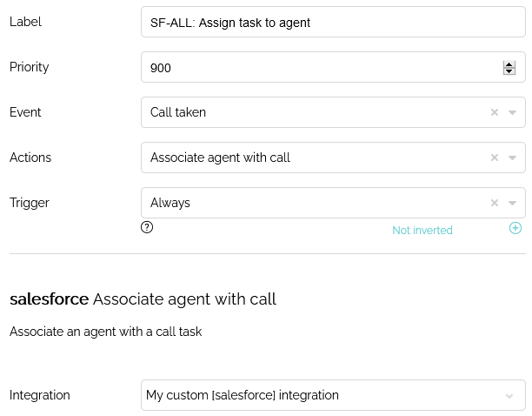Add another trigger with plus icon
Screen dimensions: 532x416
pos(515,228)
